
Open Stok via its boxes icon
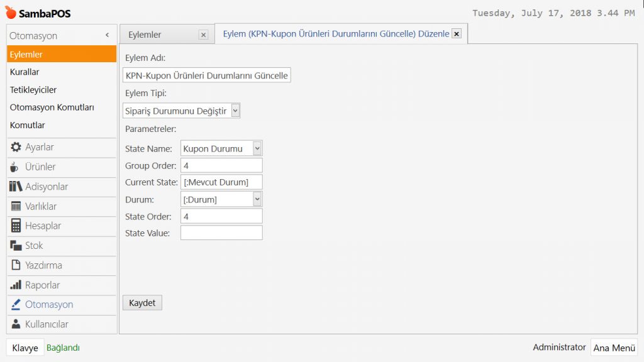[x=16, y=246]
